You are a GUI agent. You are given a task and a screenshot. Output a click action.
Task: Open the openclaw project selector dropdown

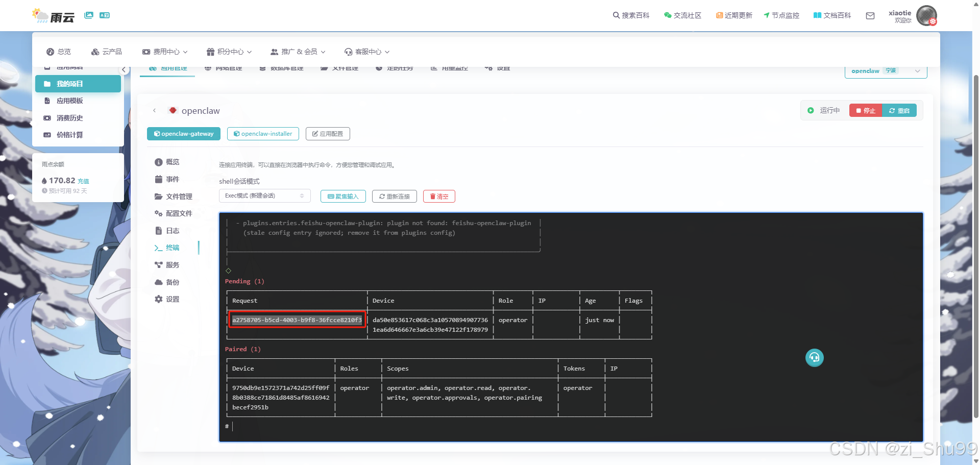pyautogui.click(x=886, y=71)
